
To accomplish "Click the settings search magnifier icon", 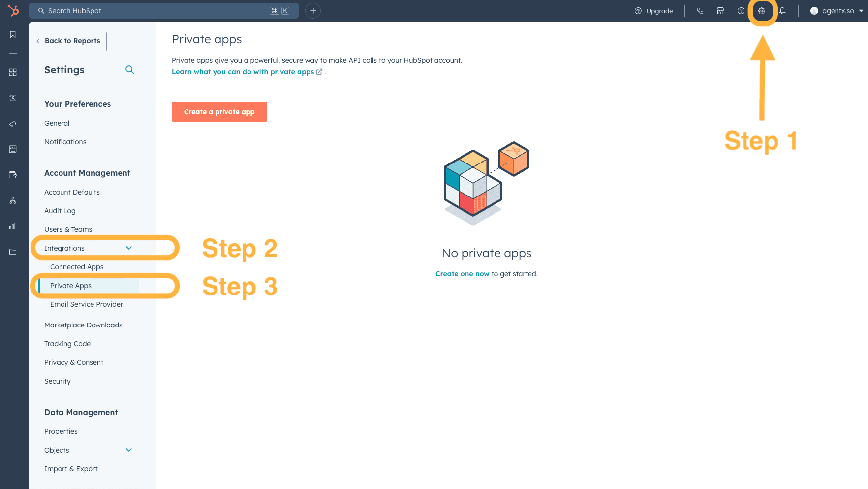I will 130,70.
